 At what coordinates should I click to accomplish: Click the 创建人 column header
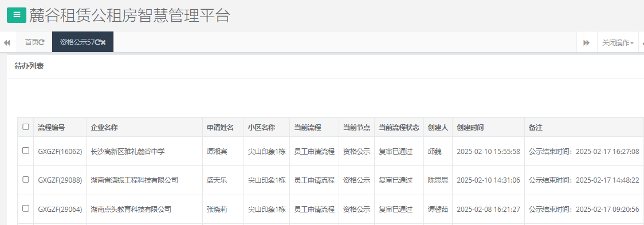point(438,127)
